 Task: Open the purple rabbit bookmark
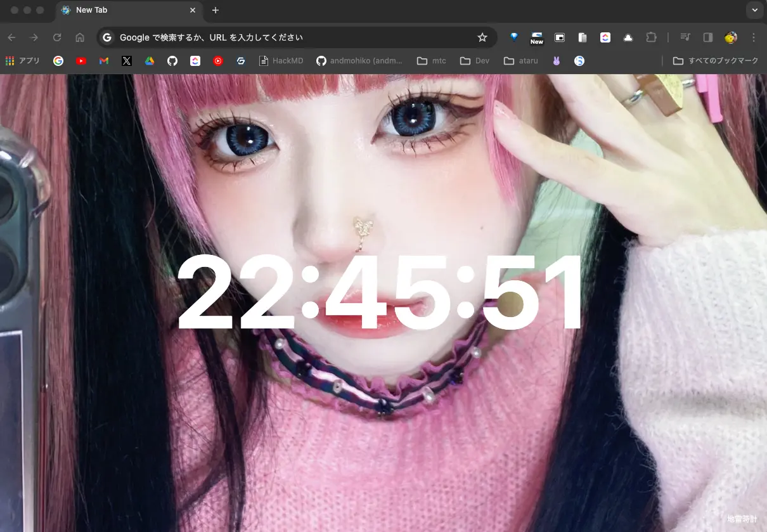click(x=557, y=61)
